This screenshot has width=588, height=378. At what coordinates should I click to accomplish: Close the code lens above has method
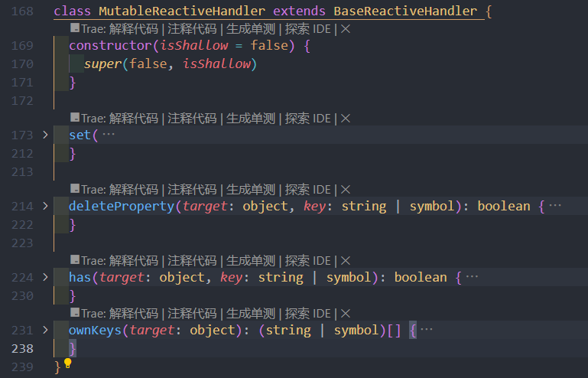345,261
